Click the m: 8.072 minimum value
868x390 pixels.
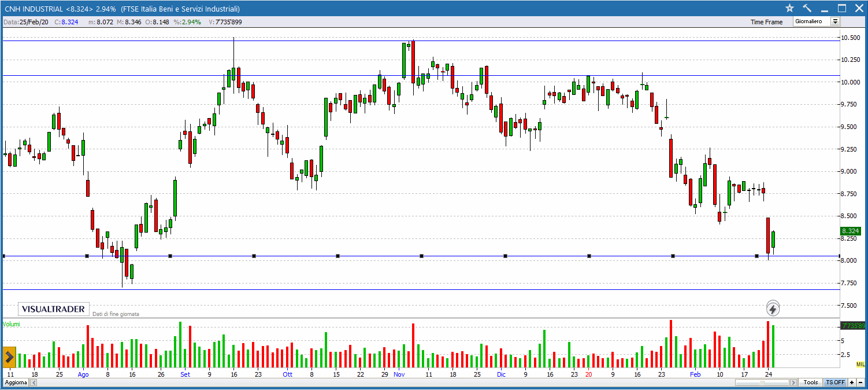tap(101, 22)
